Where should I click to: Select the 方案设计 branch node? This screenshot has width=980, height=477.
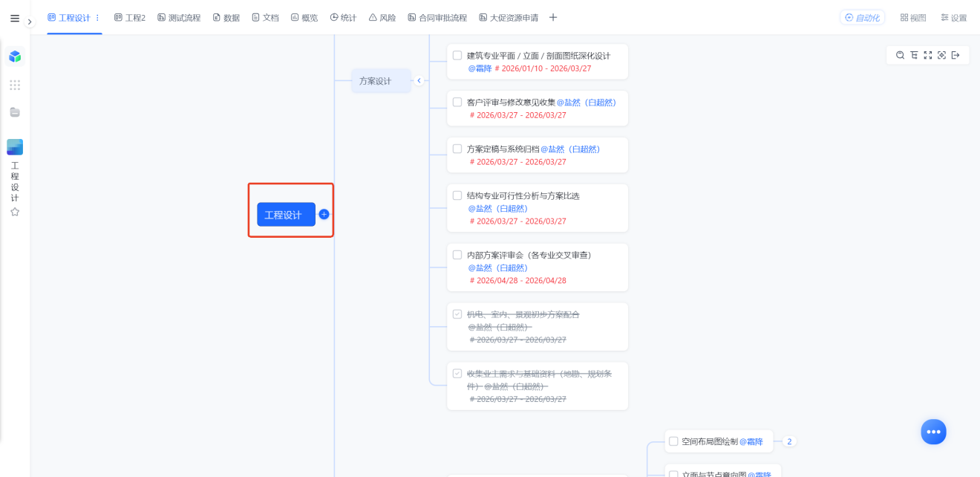tap(381, 81)
